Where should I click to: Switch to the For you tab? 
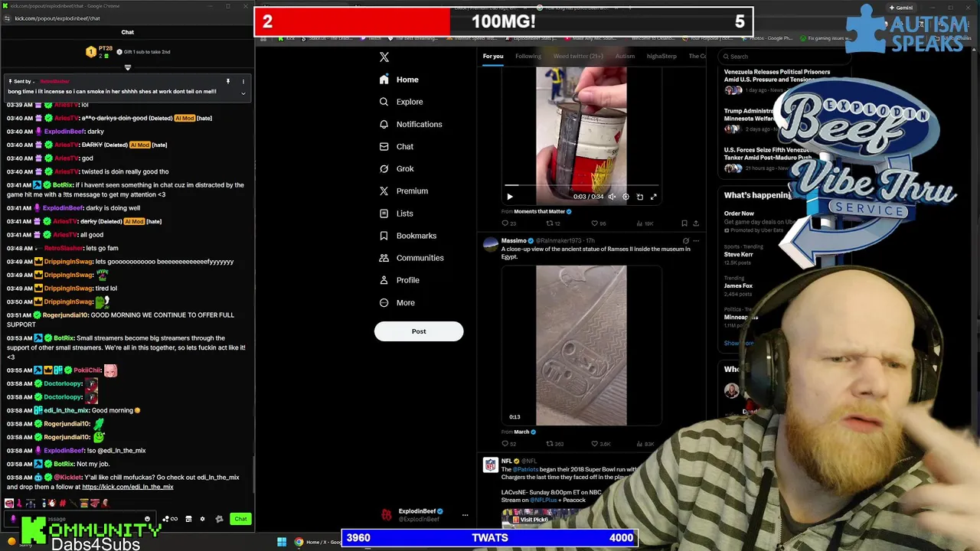(493, 56)
